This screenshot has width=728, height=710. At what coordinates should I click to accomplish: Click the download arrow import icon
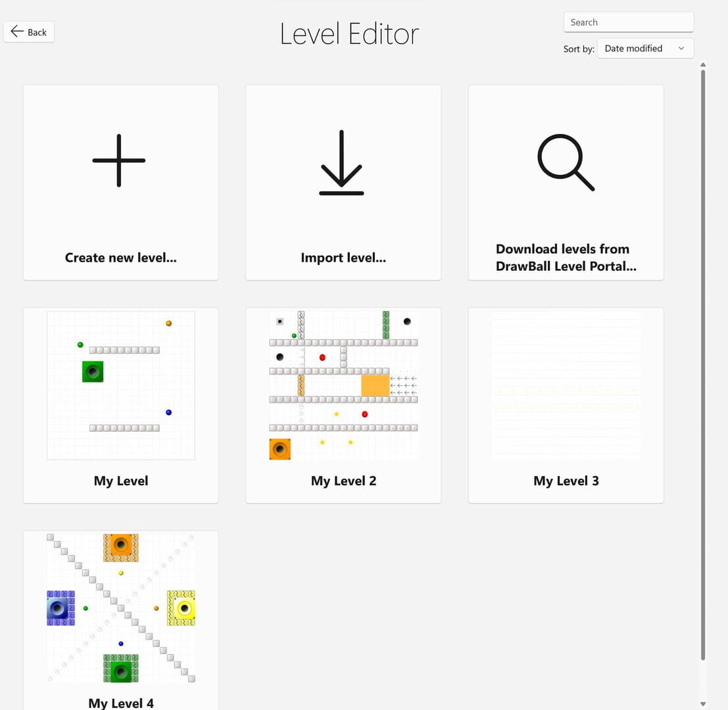point(341,162)
